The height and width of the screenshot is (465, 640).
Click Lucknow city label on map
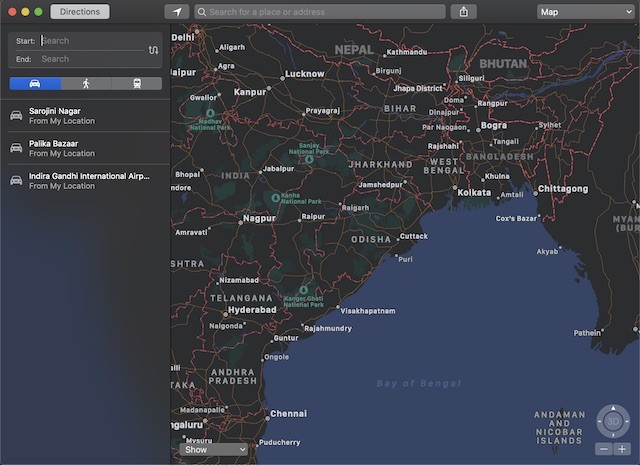click(x=304, y=74)
